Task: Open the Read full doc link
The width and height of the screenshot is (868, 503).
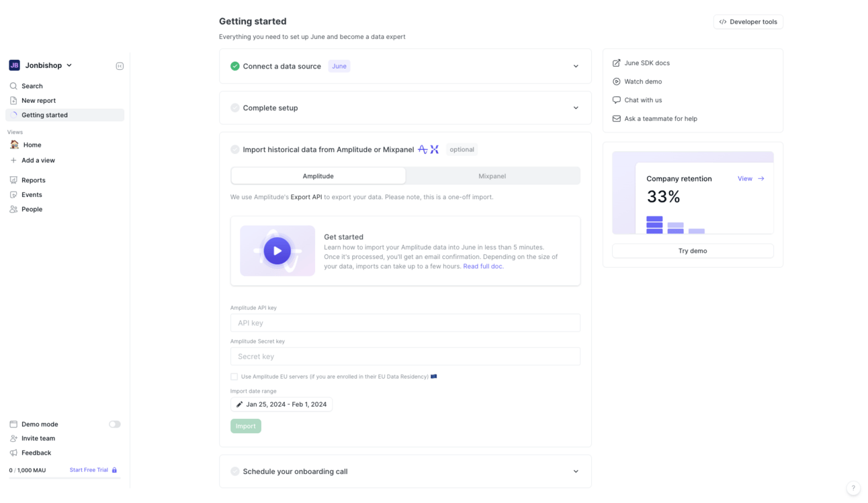Action: (483, 266)
